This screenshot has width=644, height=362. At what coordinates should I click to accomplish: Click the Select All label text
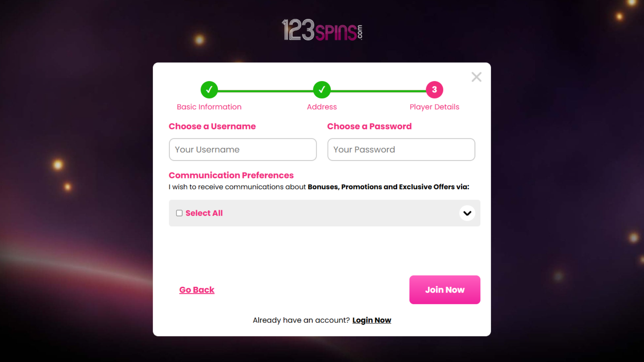[204, 213]
